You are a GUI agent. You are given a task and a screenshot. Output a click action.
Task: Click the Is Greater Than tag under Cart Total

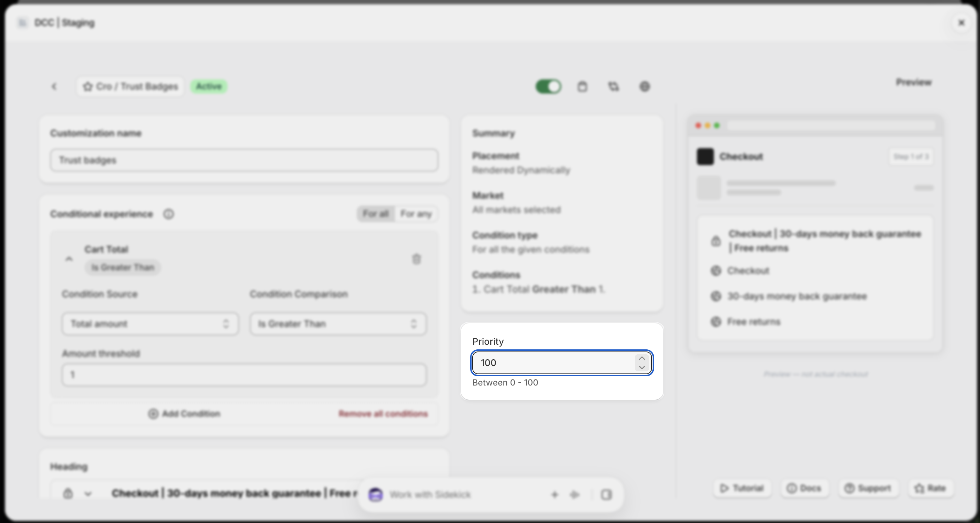click(123, 268)
